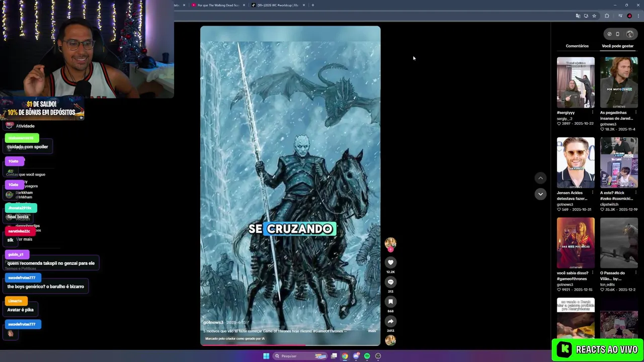Open Chrome from the taskbar

click(x=345, y=356)
